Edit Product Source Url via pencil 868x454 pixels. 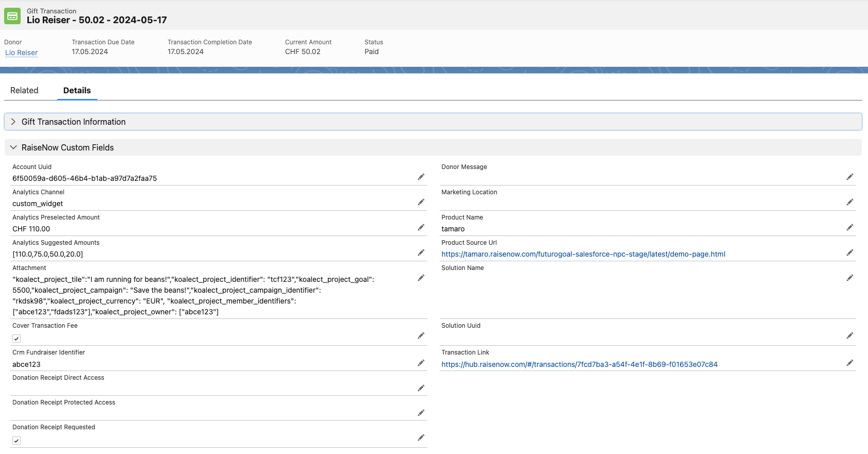pyautogui.click(x=850, y=253)
